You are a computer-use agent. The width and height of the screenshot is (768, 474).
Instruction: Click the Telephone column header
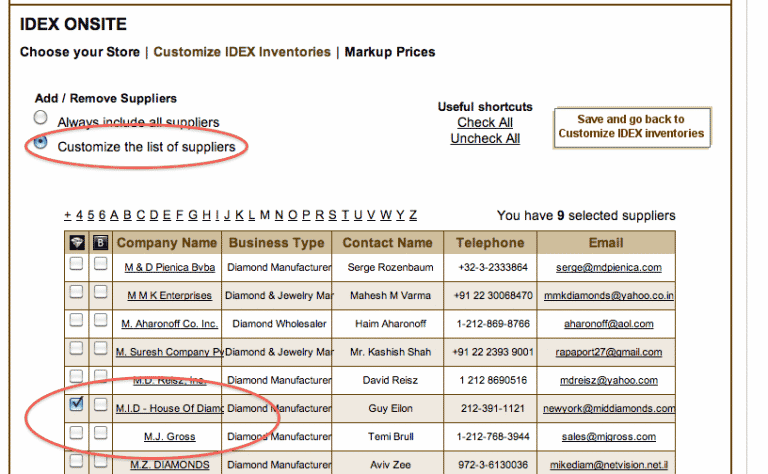pyautogui.click(x=490, y=242)
